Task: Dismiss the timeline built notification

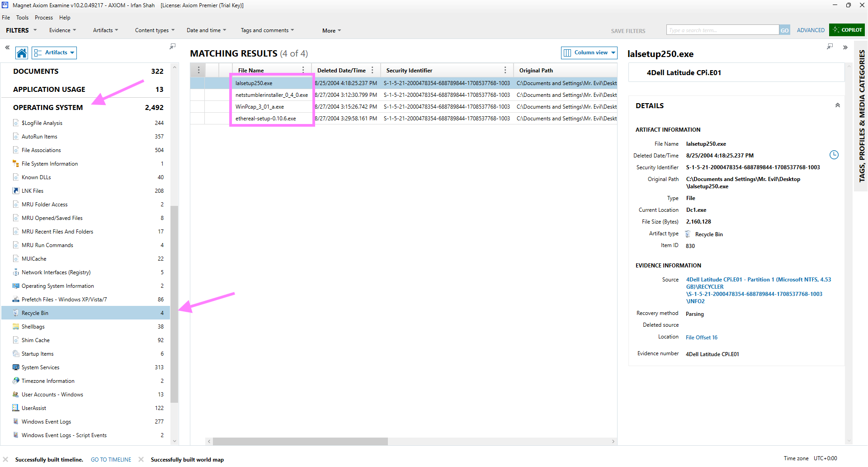Action: (x=5, y=459)
